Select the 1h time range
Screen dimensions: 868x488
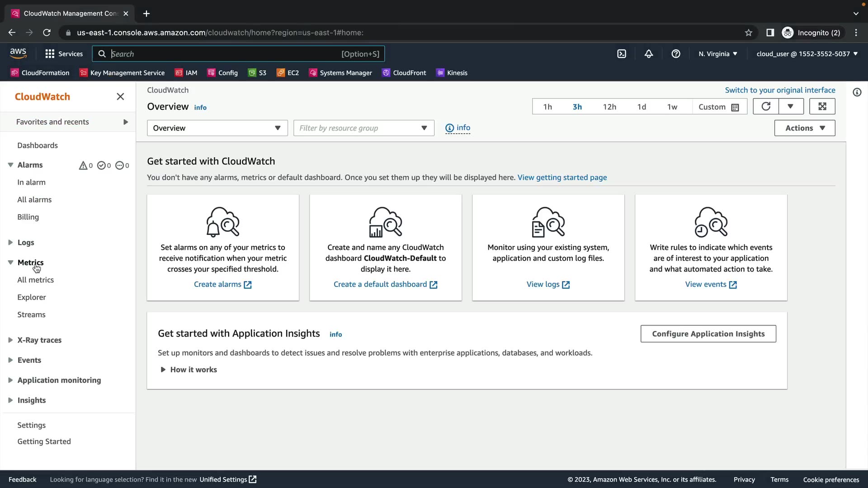point(547,107)
